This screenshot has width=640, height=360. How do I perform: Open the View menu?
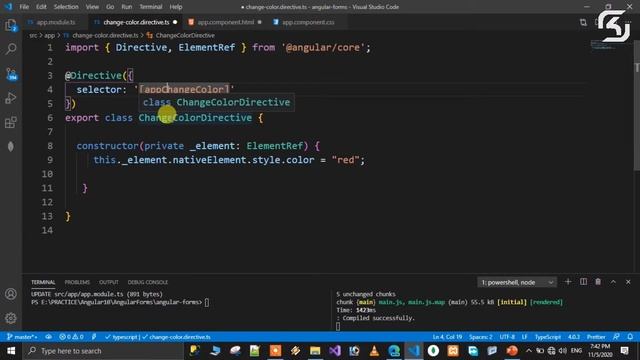(92, 7)
